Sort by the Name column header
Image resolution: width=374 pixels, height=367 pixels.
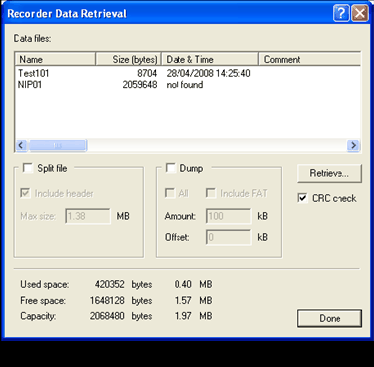pyautogui.click(x=55, y=59)
